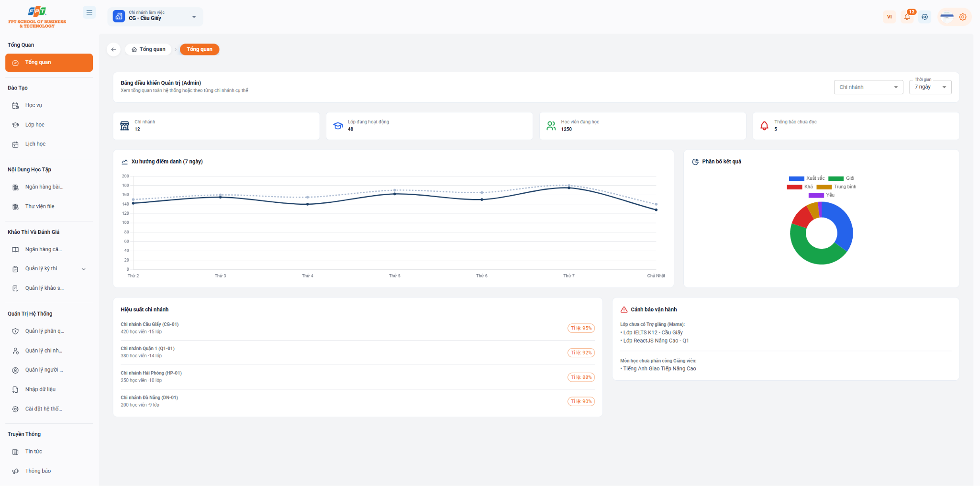Open notifications bell with badge 12
The image size is (980, 486).
[907, 17]
